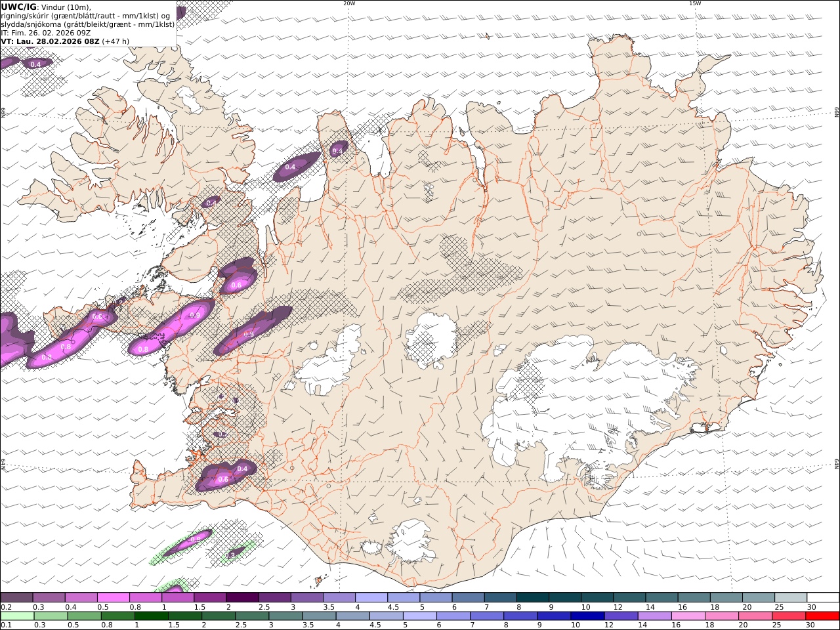The image size is (840, 630).
Task: Click the medium green 0.5–0.8 rain swatch
Action: (84, 616)
